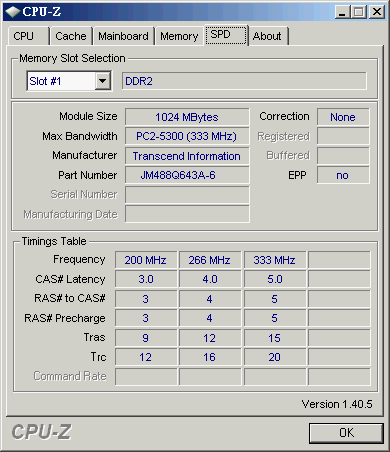Image resolution: width=390 pixels, height=452 pixels.
Task: Click the CAS# Latency 4.0 cell
Action: coord(210,279)
